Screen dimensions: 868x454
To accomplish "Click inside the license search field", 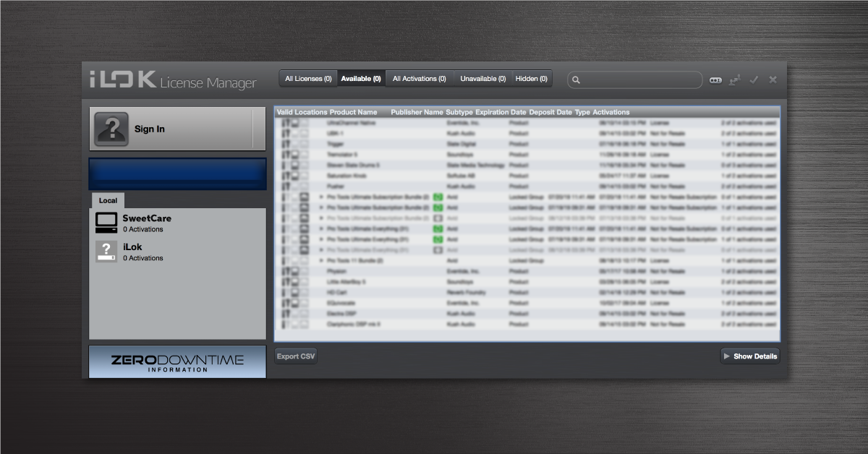I will [x=635, y=80].
